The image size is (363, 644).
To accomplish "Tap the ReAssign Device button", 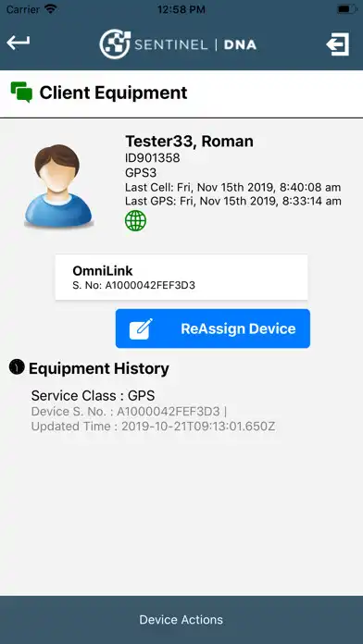I will pos(213,328).
